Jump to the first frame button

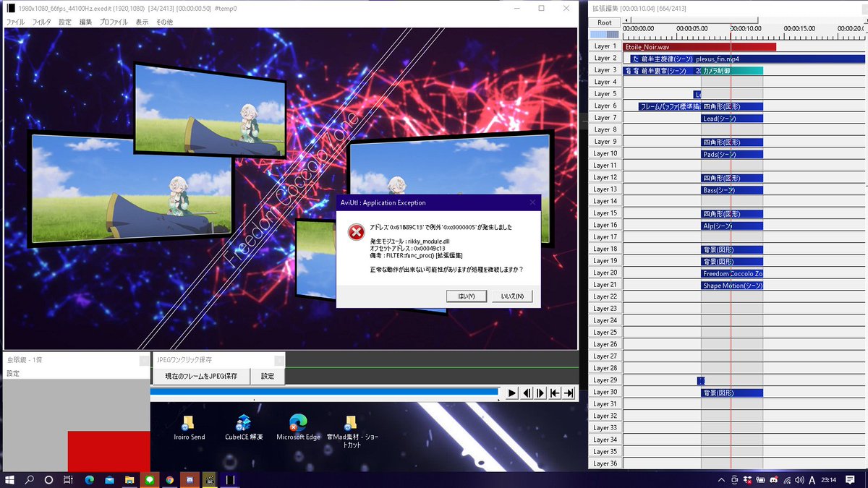point(555,393)
